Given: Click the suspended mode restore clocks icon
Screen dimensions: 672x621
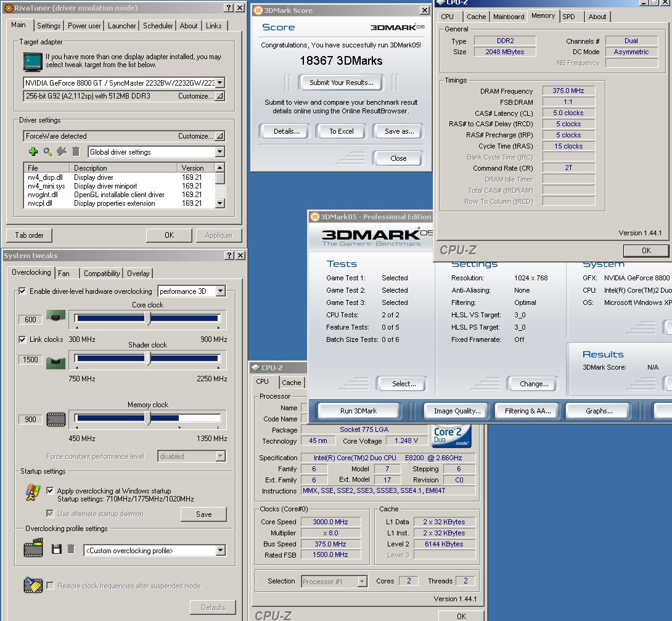Looking at the screenshot, I should coord(33,585).
